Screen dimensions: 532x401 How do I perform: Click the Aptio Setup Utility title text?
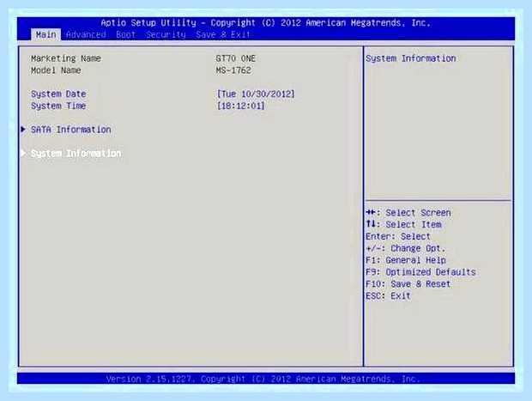point(265,22)
